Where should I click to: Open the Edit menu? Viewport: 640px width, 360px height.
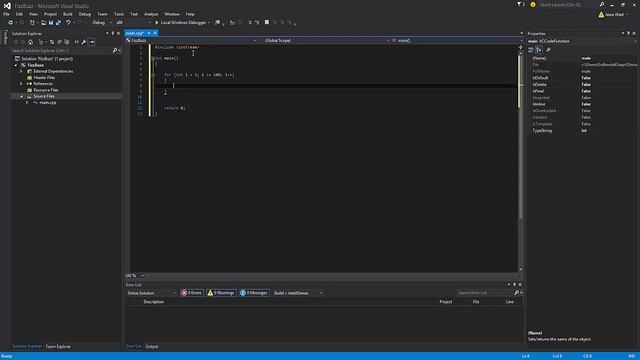click(19, 14)
